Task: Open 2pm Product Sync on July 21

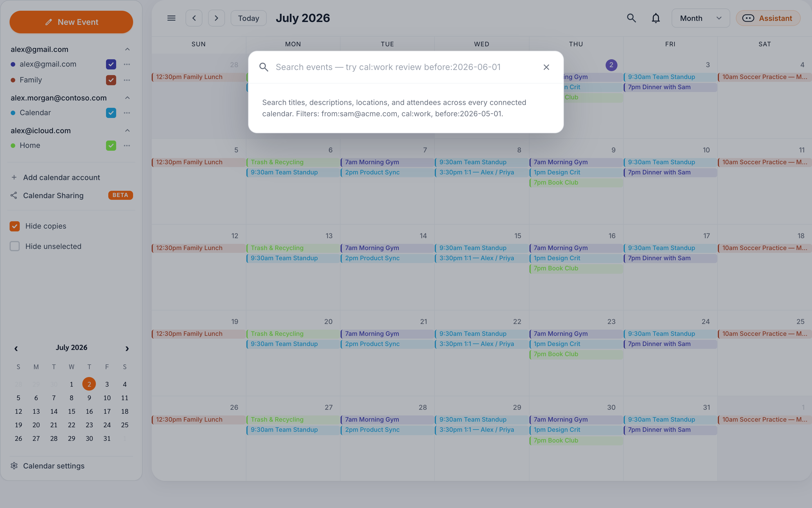Action: (387, 344)
